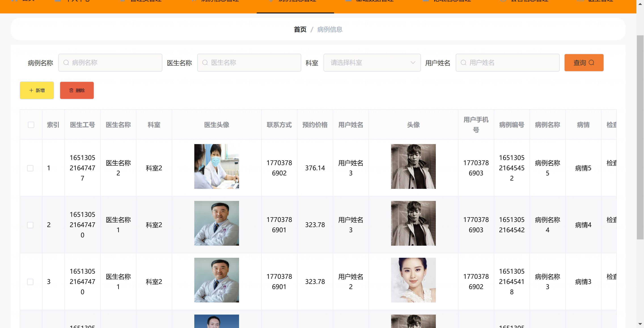Click 医生名称 1 cell in row 3
Screen dimensions: 644x328
coord(118,281)
